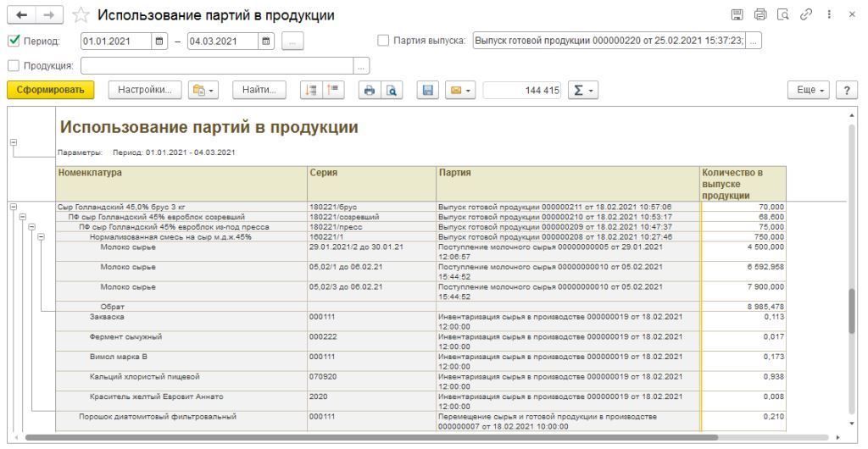Image resolution: width=868 pixels, height=449 pixels.
Task: Open report variants dropdown
Action: tap(203, 90)
